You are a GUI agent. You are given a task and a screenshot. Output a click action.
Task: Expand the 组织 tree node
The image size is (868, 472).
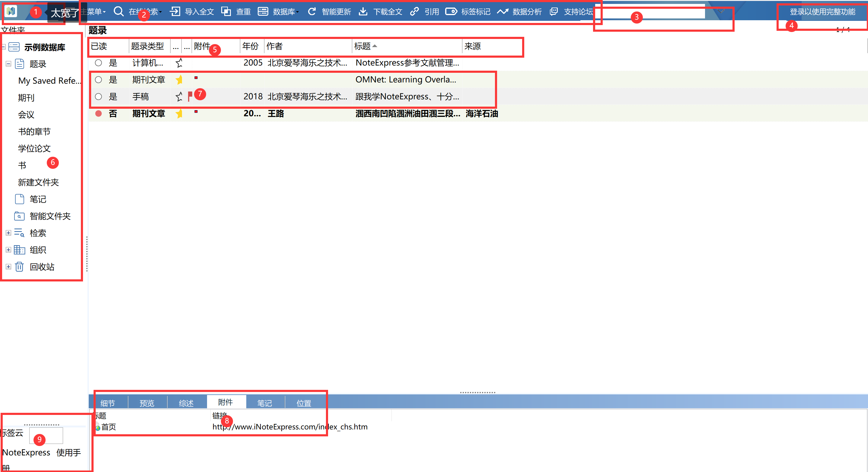[x=8, y=249]
